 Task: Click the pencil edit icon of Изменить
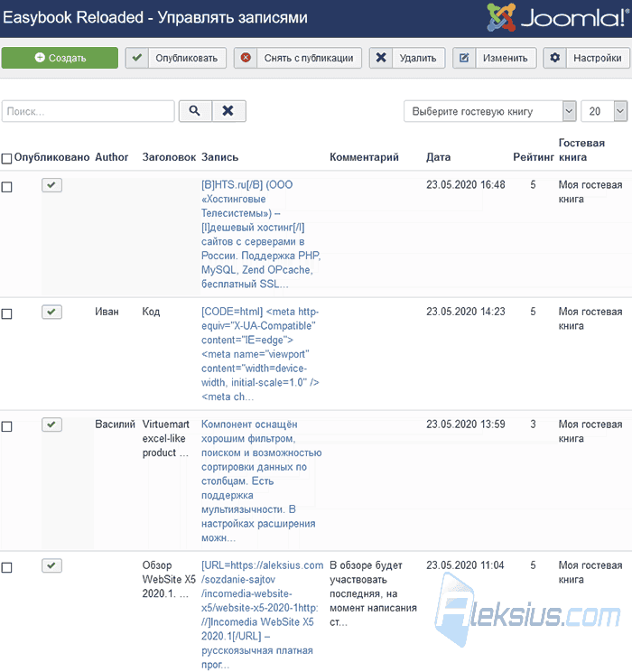point(464,58)
